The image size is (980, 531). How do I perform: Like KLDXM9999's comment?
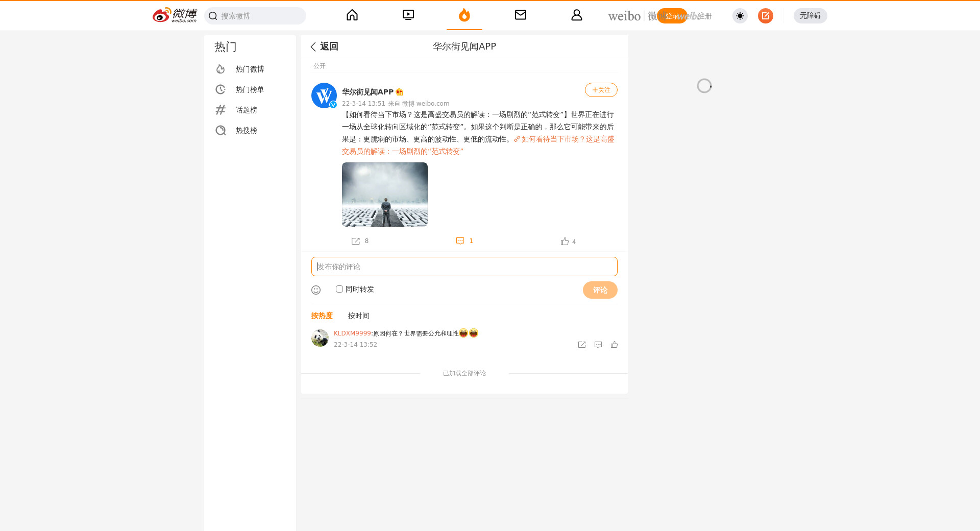pos(614,345)
